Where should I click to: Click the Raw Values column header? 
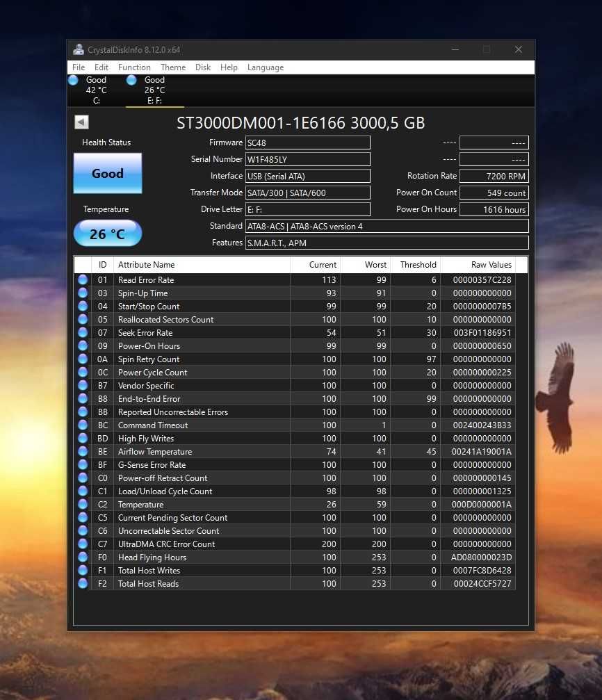478,265
